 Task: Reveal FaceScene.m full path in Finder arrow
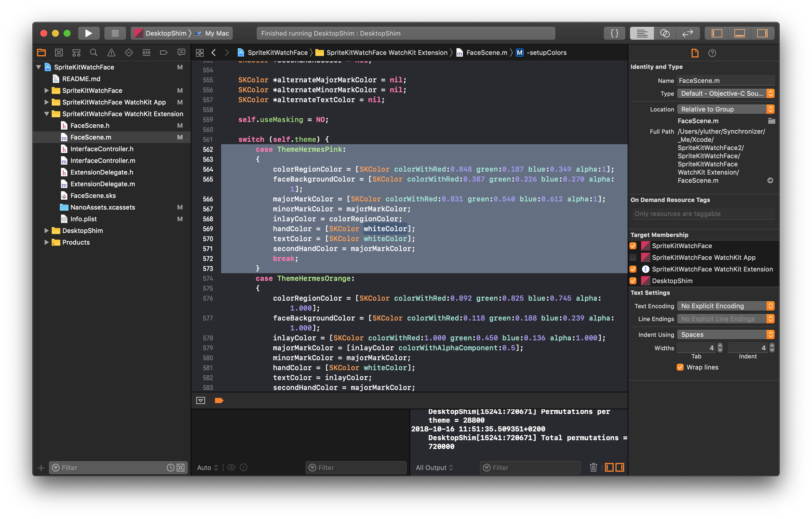pos(770,180)
